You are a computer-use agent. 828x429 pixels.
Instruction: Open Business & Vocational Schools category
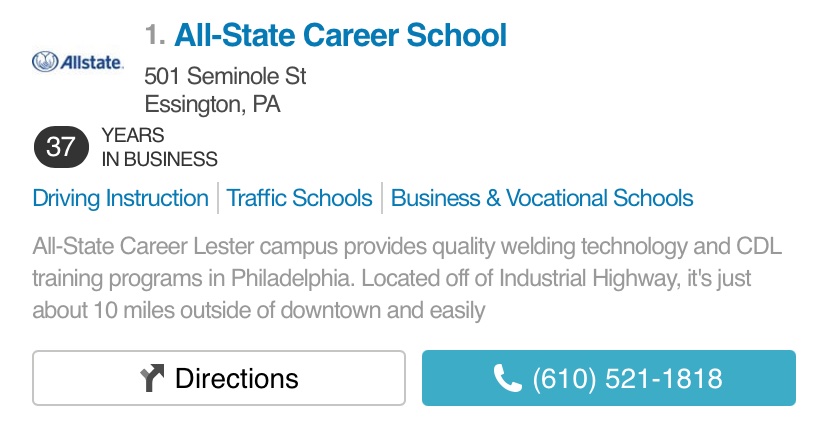pyautogui.click(x=542, y=198)
